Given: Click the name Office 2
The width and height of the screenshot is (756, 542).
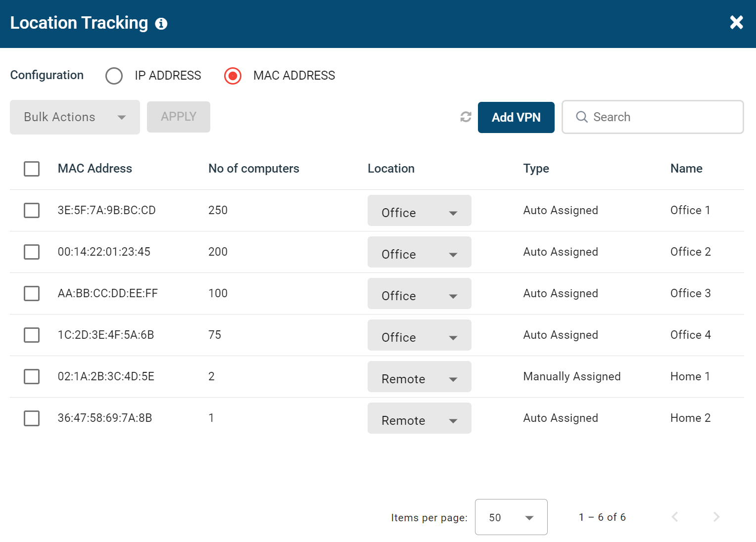Looking at the screenshot, I should click(x=691, y=252).
